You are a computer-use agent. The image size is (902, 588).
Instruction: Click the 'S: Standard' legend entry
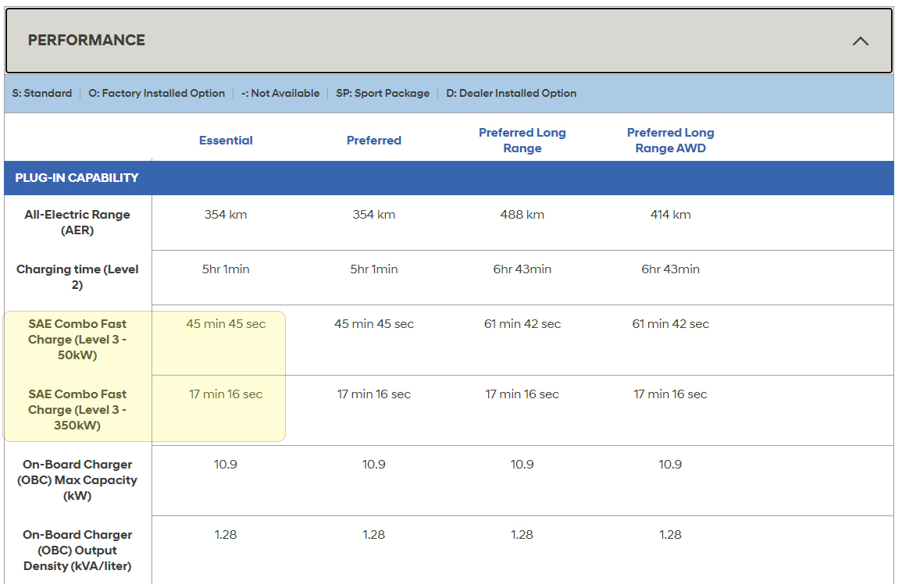(x=42, y=94)
